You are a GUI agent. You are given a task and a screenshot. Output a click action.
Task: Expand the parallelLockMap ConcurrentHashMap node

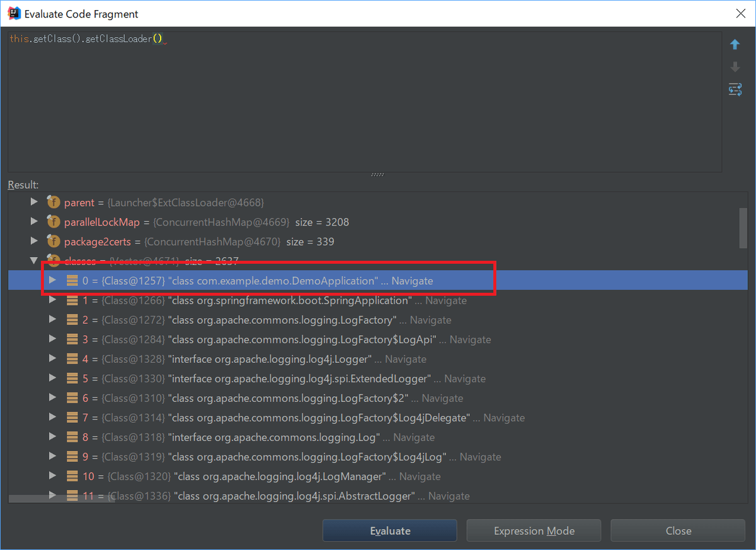34,222
